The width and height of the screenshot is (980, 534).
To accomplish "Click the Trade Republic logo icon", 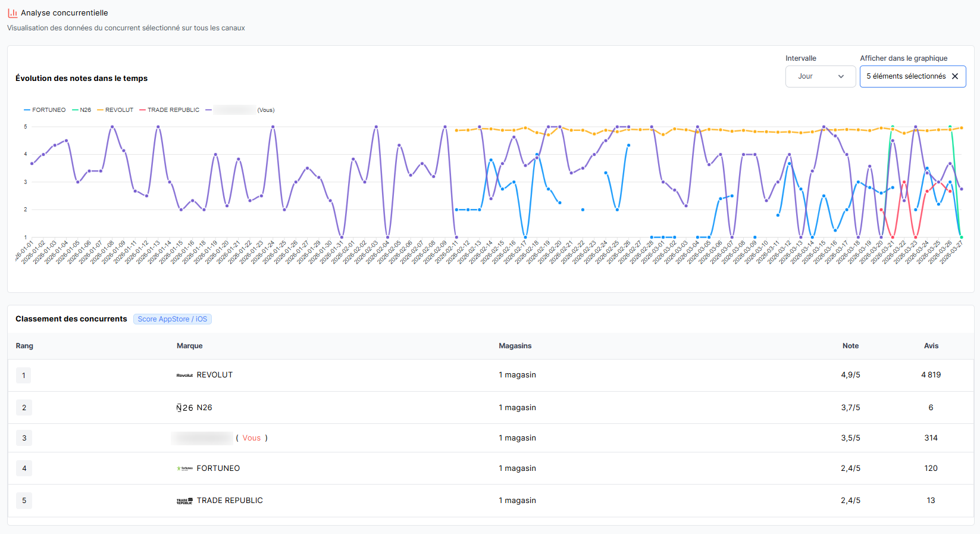I will click(184, 501).
